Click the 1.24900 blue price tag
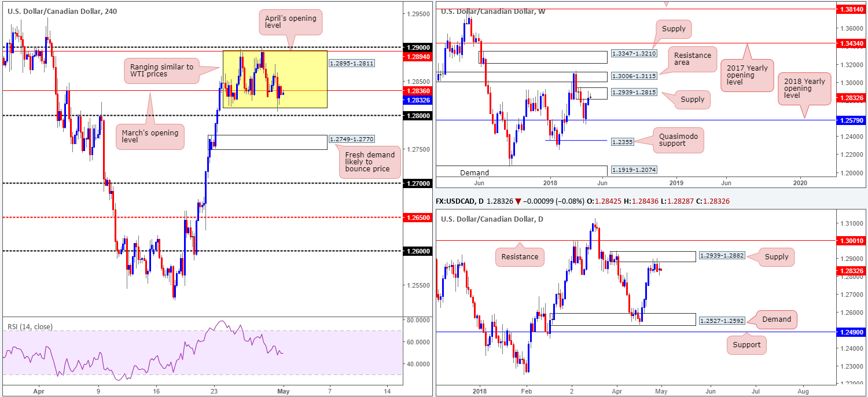The image size is (868, 397). 851,332
